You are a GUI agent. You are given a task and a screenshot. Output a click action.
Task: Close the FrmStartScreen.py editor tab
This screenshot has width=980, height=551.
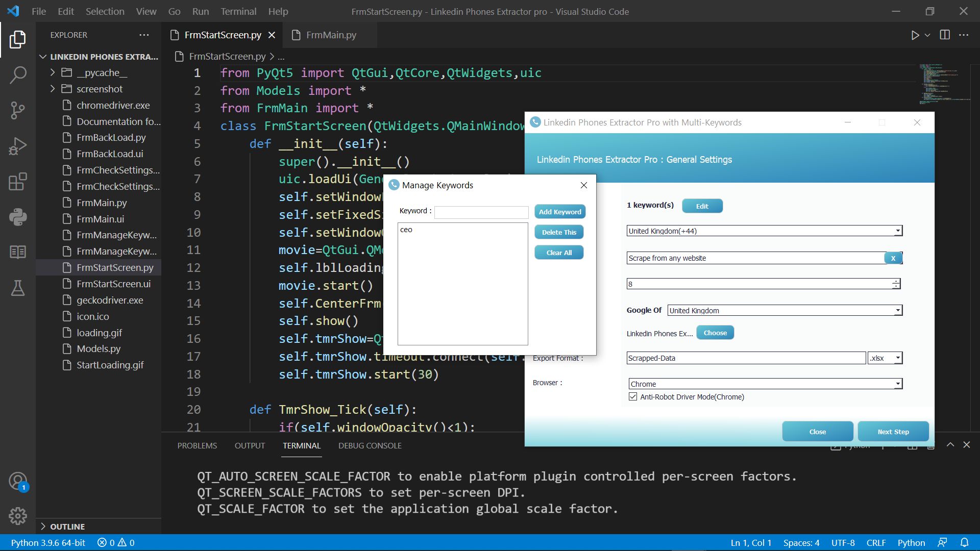(272, 35)
